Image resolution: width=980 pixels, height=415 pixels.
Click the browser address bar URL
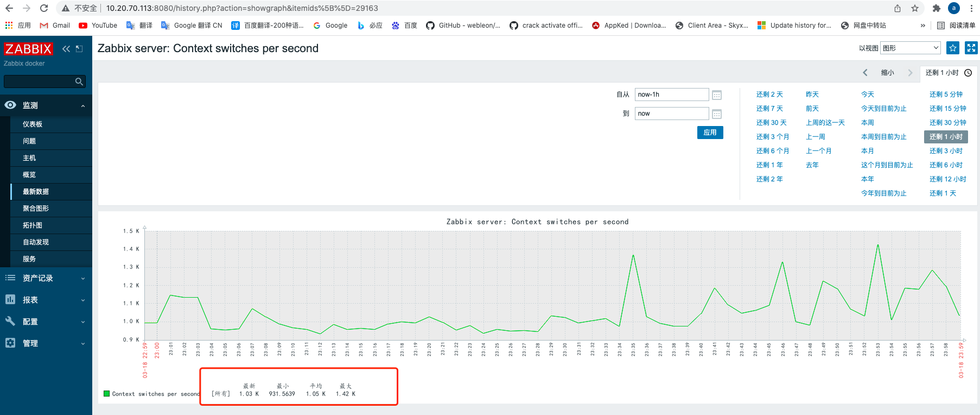click(242, 8)
